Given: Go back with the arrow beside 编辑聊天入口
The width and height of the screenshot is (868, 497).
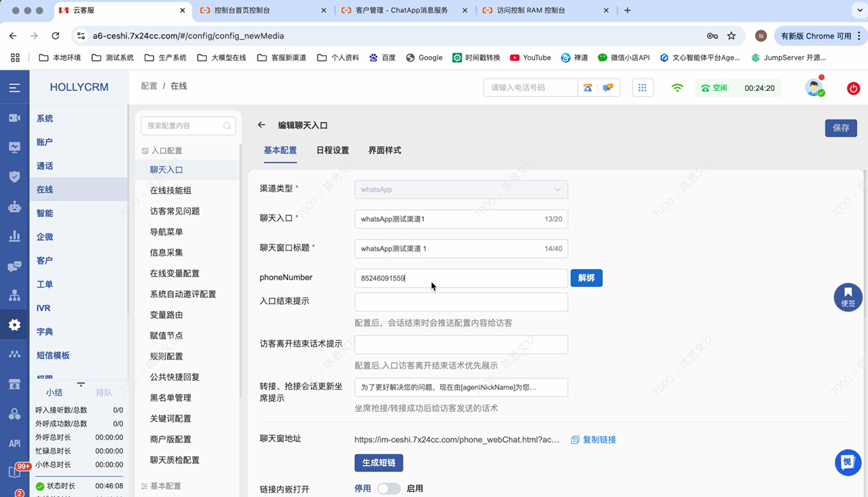Looking at the screenshot, I should click(x=262, y=125).
